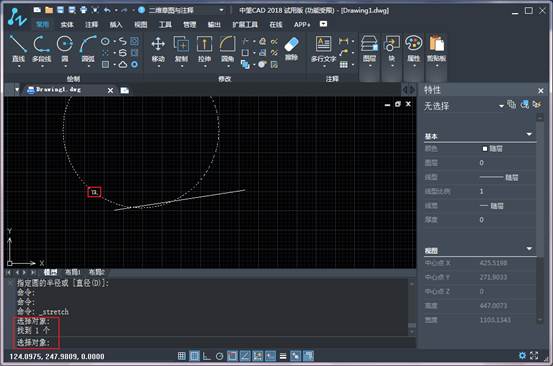Switch to the 布局1 layout tab
Viewport: 553px width, 366px height.
pyautogui.click(x=73, y=272)
